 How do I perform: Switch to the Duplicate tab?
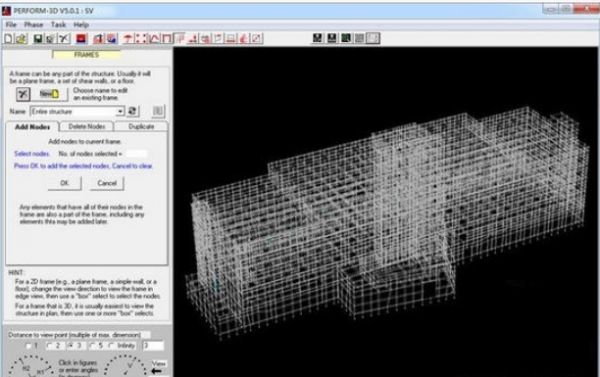pyautogui.click(x=141, y=126)
